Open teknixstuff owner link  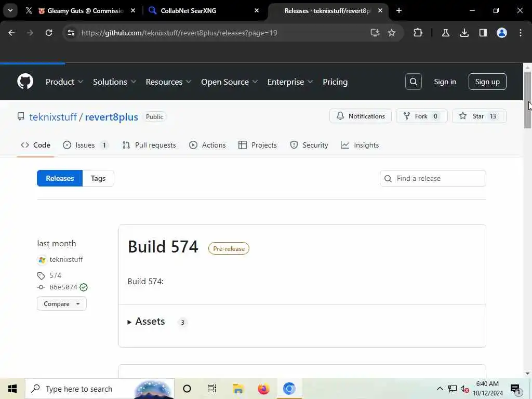[x=53, y=117]
